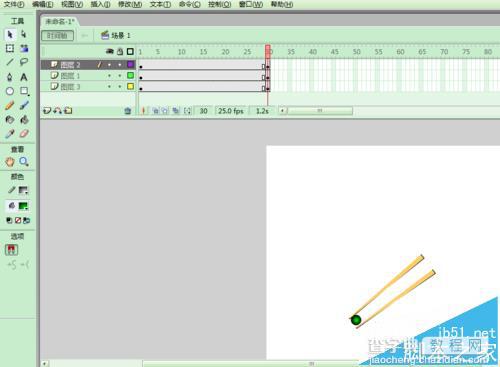Select the Zoom magnifier tool
Screen dimensions: 500x367
click(x=24, y=162)
